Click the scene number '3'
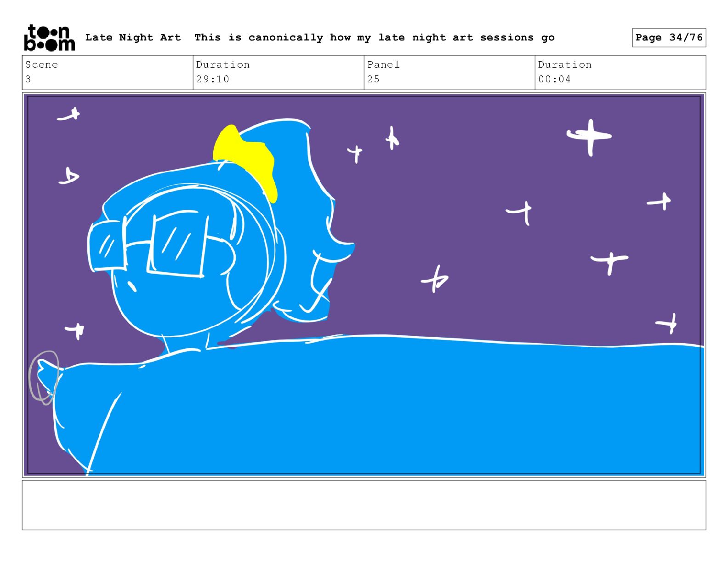 pyautogui.click(x=28, y=79)
